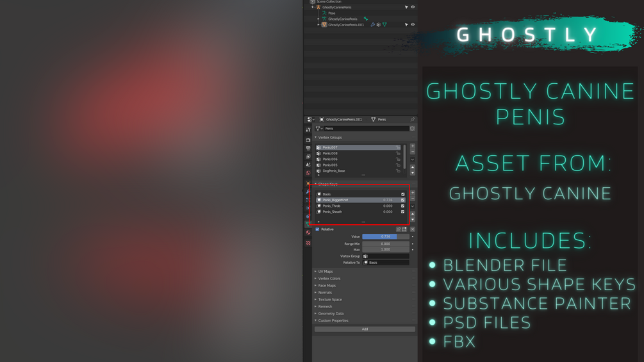Expand the .001 mesh object in outliner
This screenshot has width=644, height=362.
coord(318,24)
